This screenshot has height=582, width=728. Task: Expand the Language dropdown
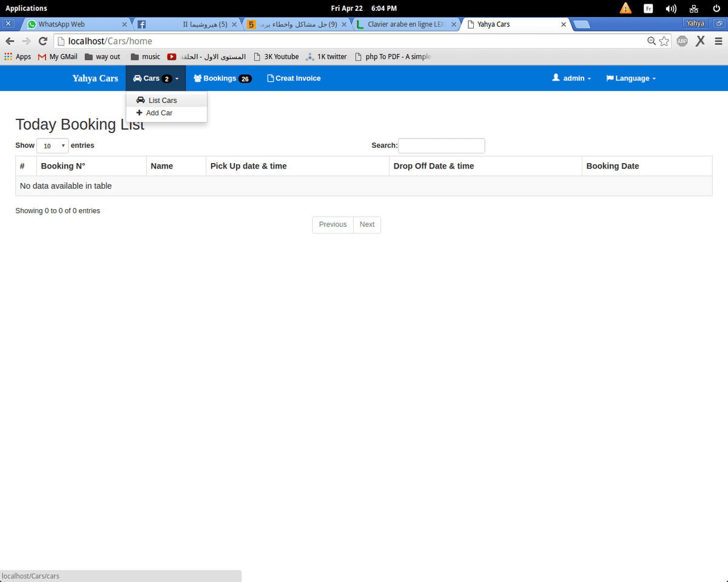pos(631,78)
